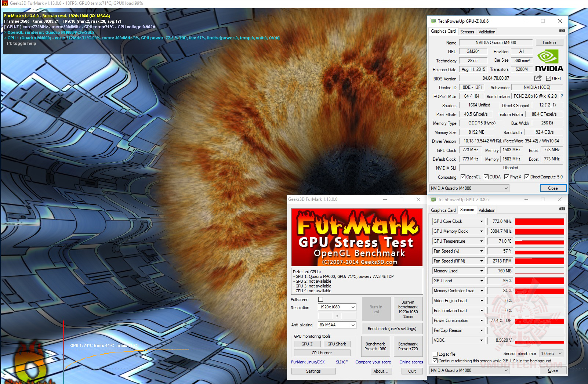Open the Anti-aliasing dropdown showing 8X MSAA

pyautogui.click(x=337, y=325)
